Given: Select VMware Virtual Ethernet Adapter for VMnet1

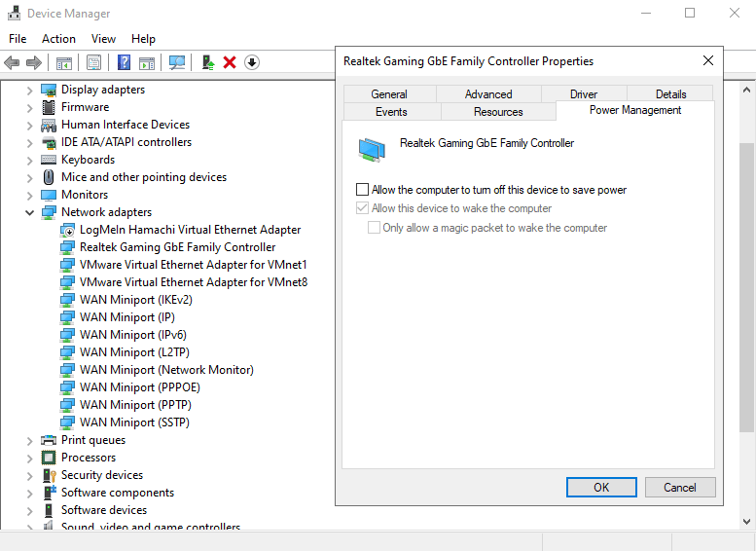Looking at the screenshot, I should 194,265.
